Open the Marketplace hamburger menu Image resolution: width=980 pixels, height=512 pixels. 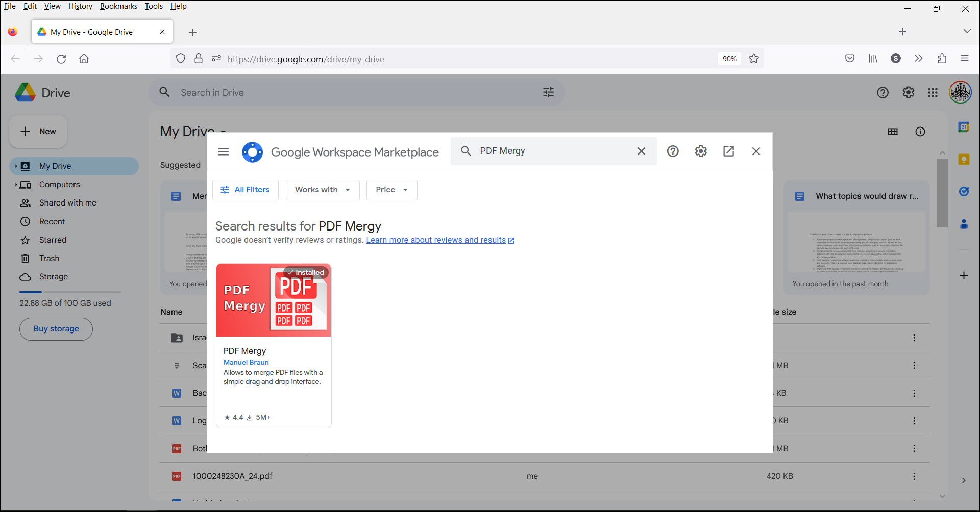223,151
